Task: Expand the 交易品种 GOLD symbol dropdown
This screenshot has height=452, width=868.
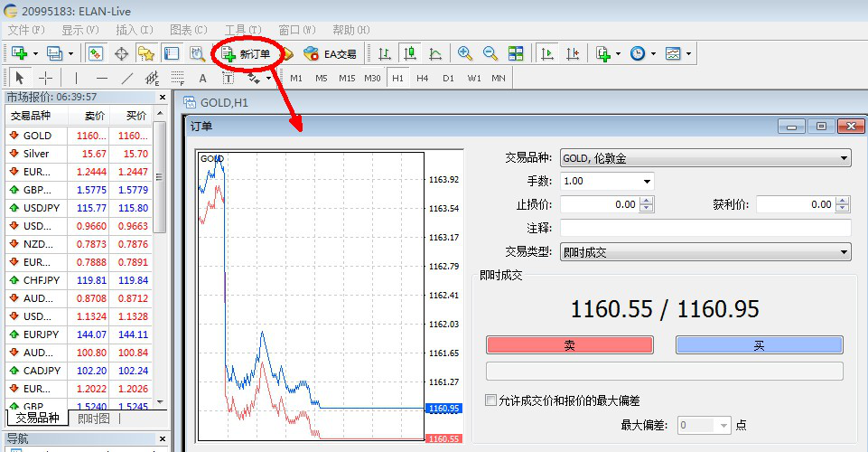Action: pos(844,158)
